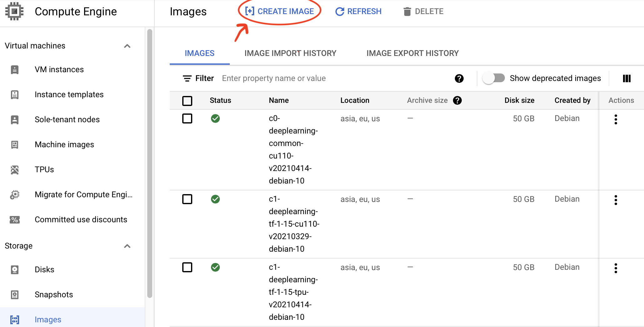Open the column display options icon
Viewport: 644px width, 327px height.
coord(626,78)
